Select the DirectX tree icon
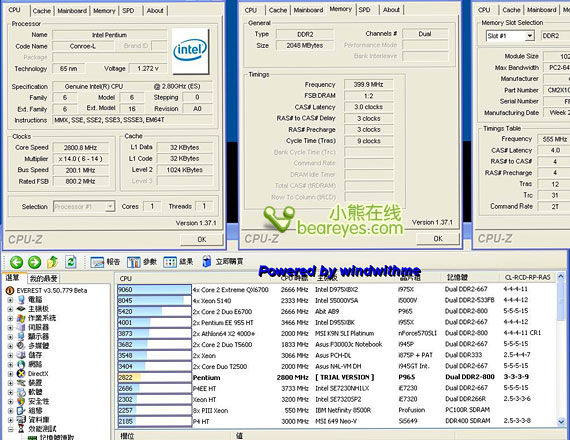 pyautogui.click(x=21, y=373)
